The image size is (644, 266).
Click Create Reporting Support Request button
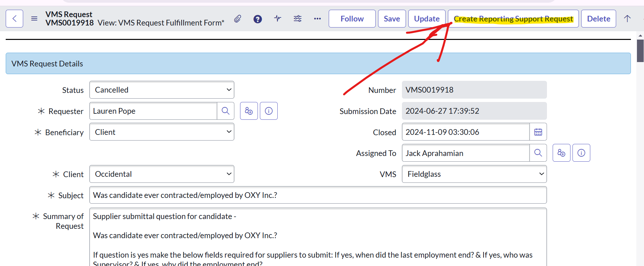(513, 18)
